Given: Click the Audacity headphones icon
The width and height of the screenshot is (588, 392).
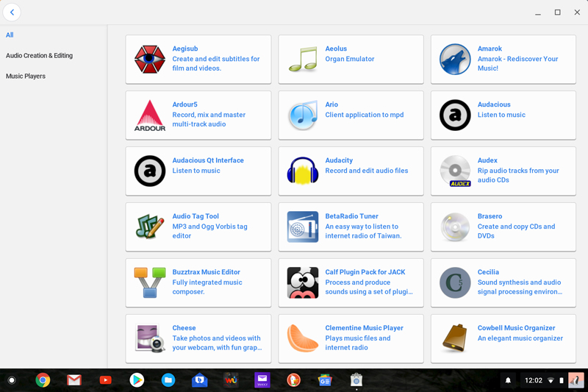Looking at the screenshot, I should [303, 171].
